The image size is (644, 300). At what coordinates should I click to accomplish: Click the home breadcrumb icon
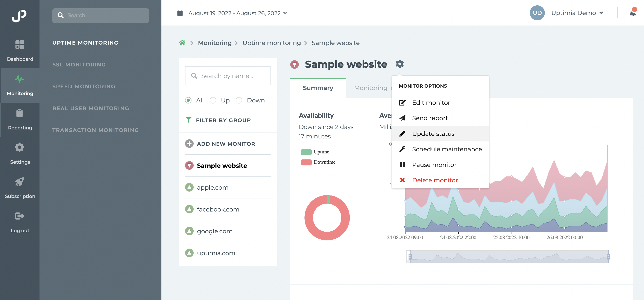click(182, 43)
